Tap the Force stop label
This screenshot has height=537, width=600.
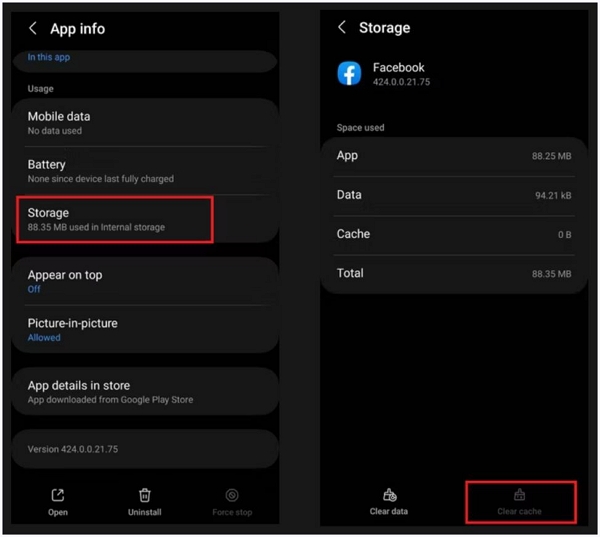click(232, 512)
